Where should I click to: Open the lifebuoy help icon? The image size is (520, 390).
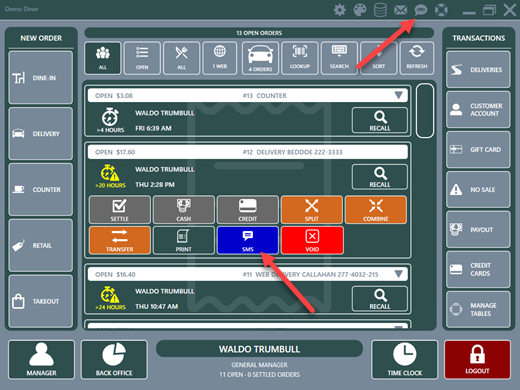pos(441,10)
